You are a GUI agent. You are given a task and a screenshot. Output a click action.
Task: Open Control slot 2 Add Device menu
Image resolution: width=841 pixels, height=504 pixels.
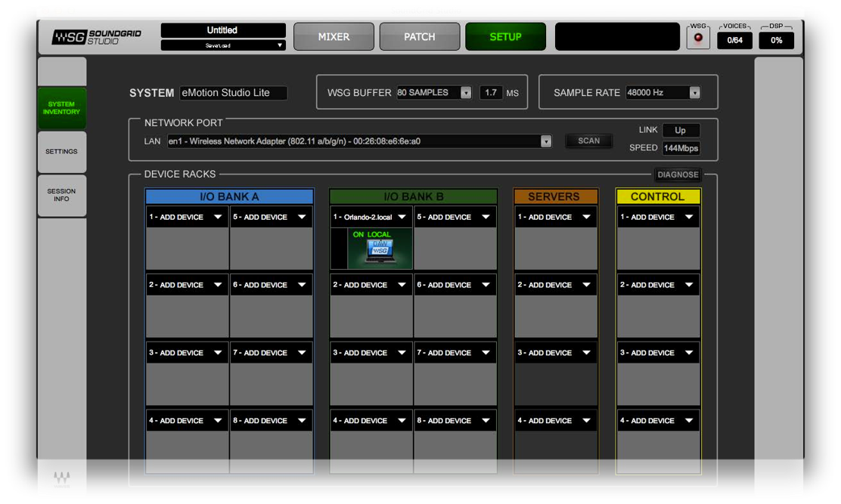pyautogui.click(x=658, y=285)
